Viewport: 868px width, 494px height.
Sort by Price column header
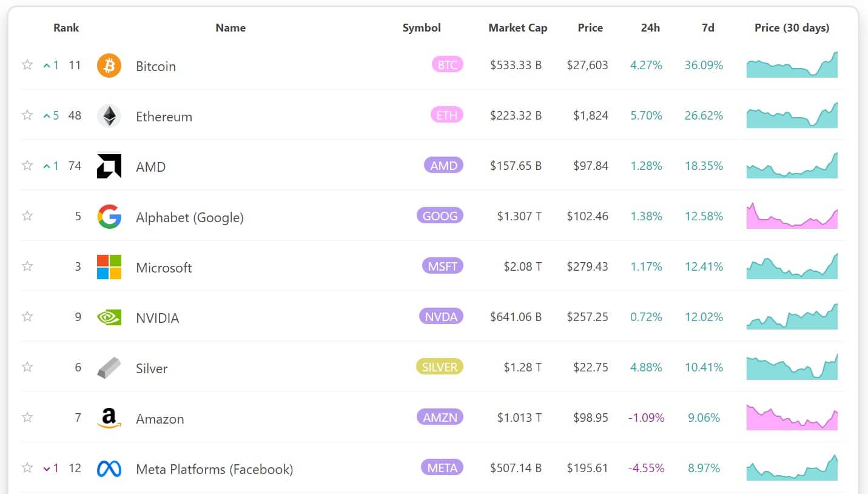tap(590, 28)
